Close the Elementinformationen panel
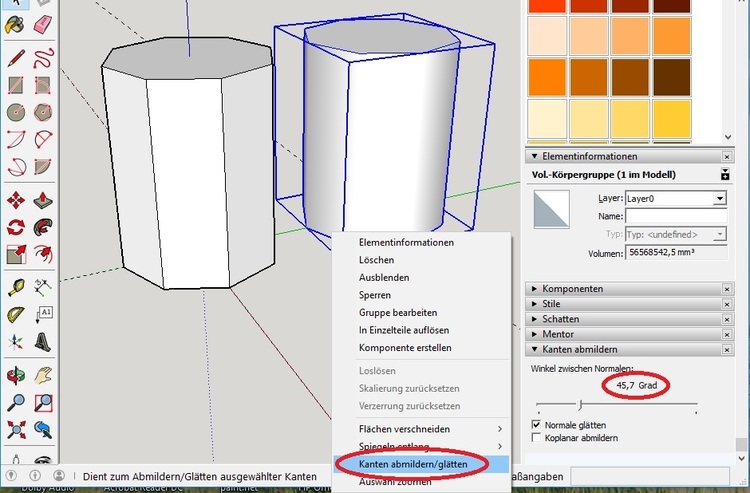This screenshot has width=750, height=493. 727,156
